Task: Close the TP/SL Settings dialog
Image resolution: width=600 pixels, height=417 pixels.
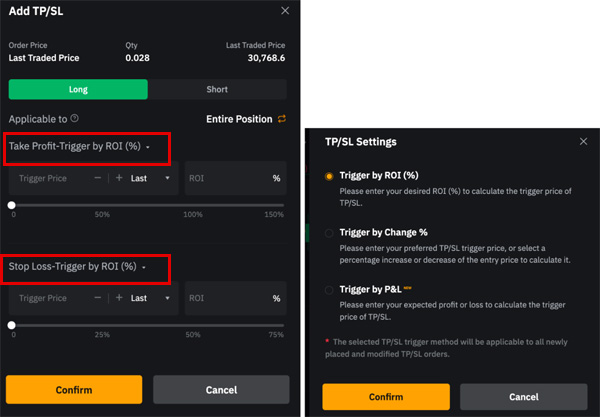Action: coord(583,142)
